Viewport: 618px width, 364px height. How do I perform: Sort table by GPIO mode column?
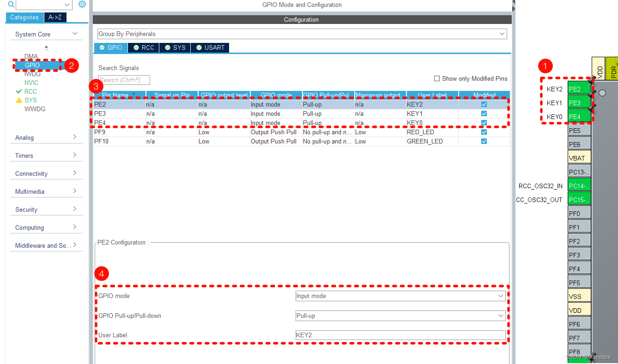click(x=276, y=95)
